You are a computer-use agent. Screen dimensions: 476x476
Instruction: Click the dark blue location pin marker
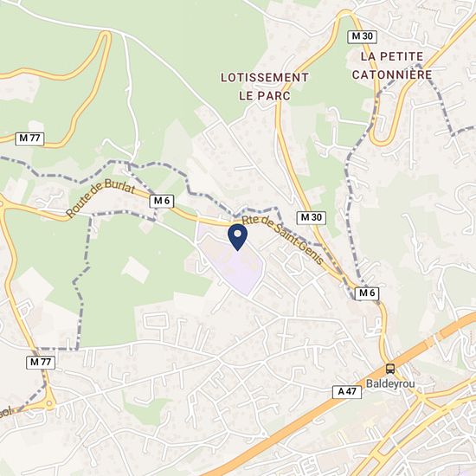coord(237,237)
